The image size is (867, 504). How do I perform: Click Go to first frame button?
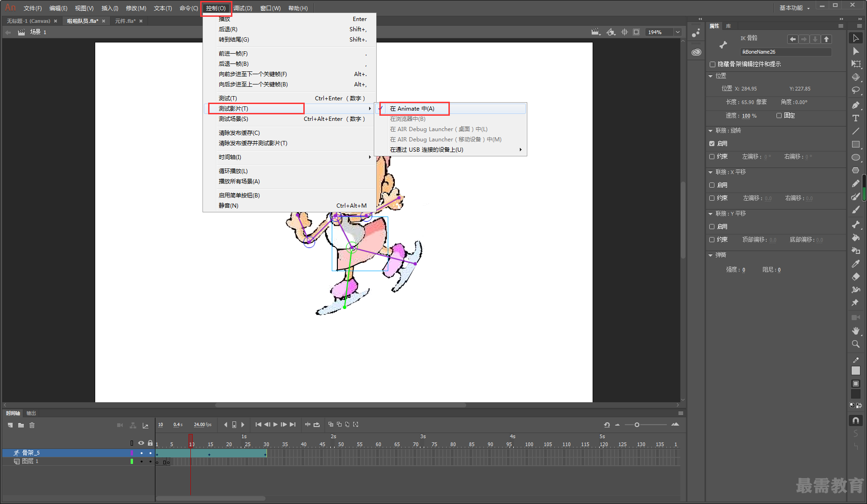click(x=258, y=425)
